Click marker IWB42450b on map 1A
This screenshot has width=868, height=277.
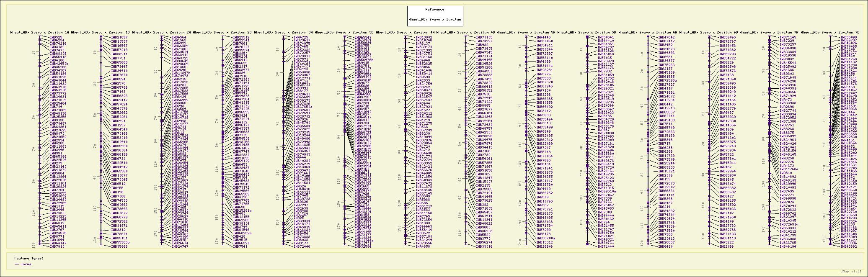pyautogui.click(x=59, y=64)
